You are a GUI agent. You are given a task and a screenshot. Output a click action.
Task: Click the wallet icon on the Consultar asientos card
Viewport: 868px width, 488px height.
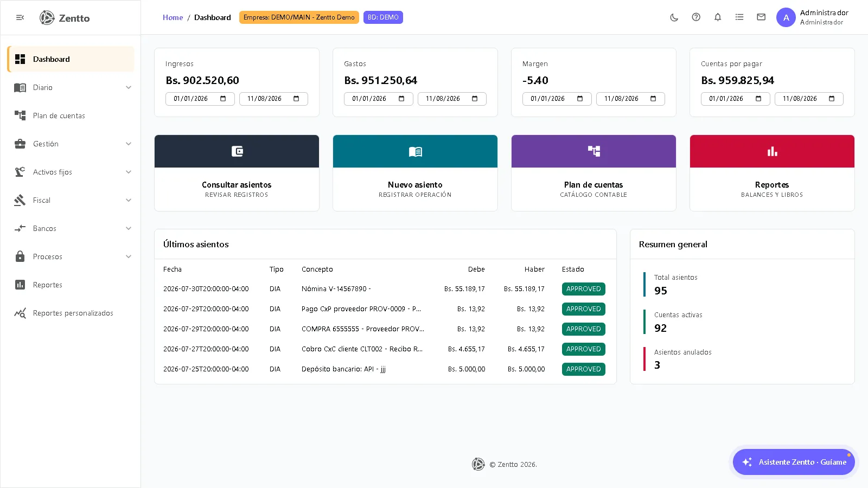pyautogui.click(x=237, y=151)
